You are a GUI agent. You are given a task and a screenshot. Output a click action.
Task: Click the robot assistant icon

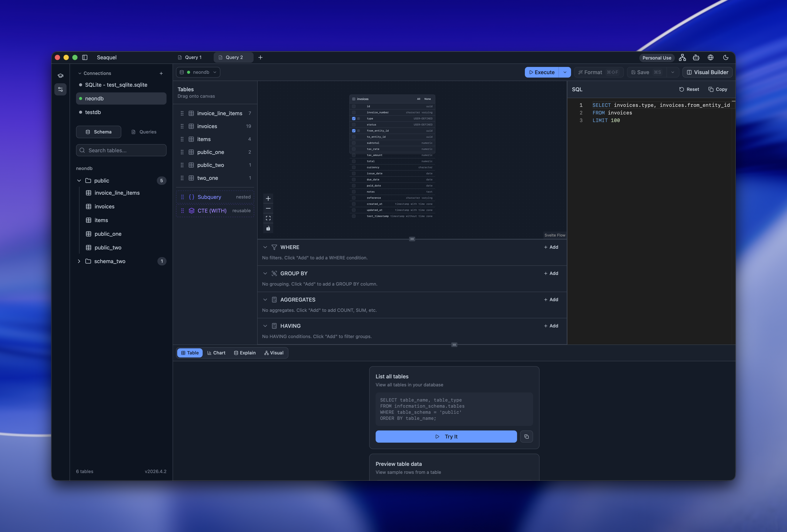pos(696,58)
